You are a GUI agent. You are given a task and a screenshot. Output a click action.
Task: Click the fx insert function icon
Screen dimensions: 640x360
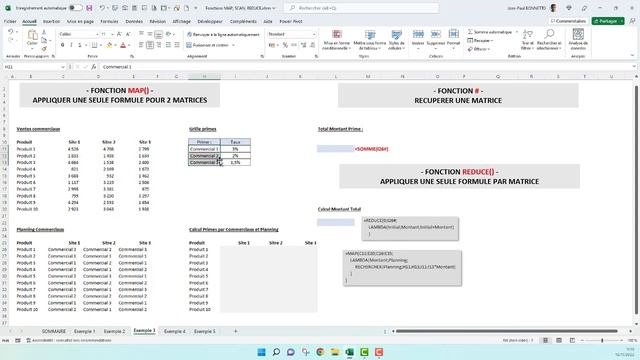[93, 67]
